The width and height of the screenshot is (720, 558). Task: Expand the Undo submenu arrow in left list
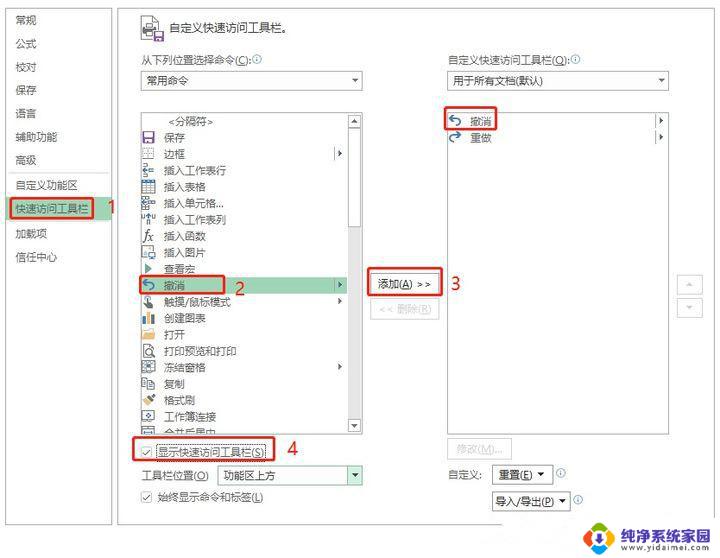click(340, 285)
